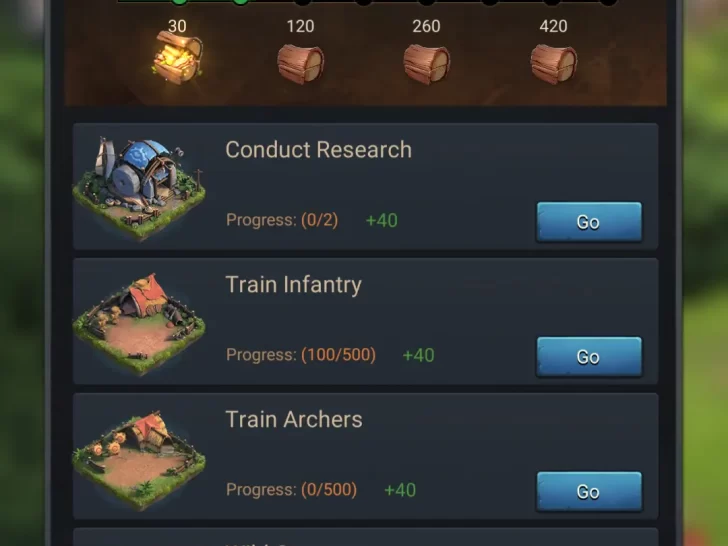
Task: Tap the wooden chest under 260
Action: (x=426, y=64)
